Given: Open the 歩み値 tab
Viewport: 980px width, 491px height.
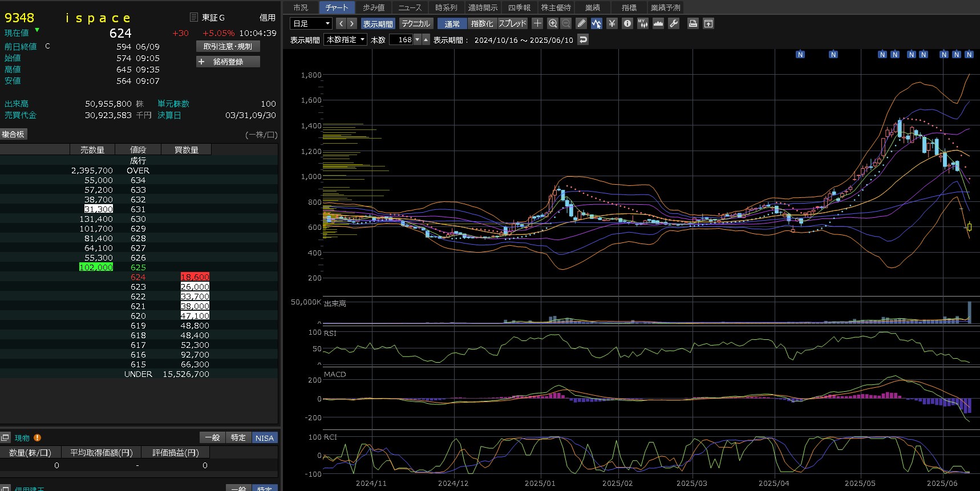Looking at the screenshot, I should 374,7.
